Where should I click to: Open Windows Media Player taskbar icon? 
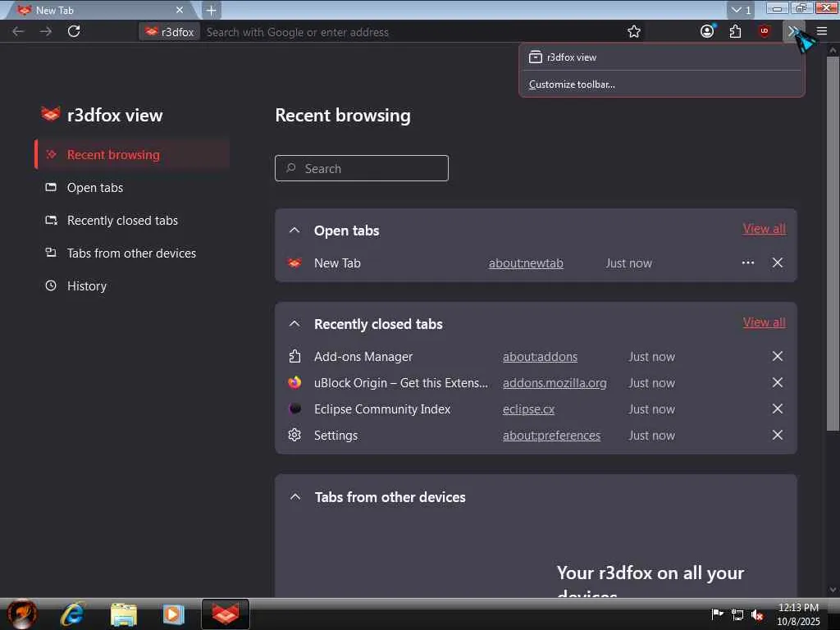(x=173, y=614)
